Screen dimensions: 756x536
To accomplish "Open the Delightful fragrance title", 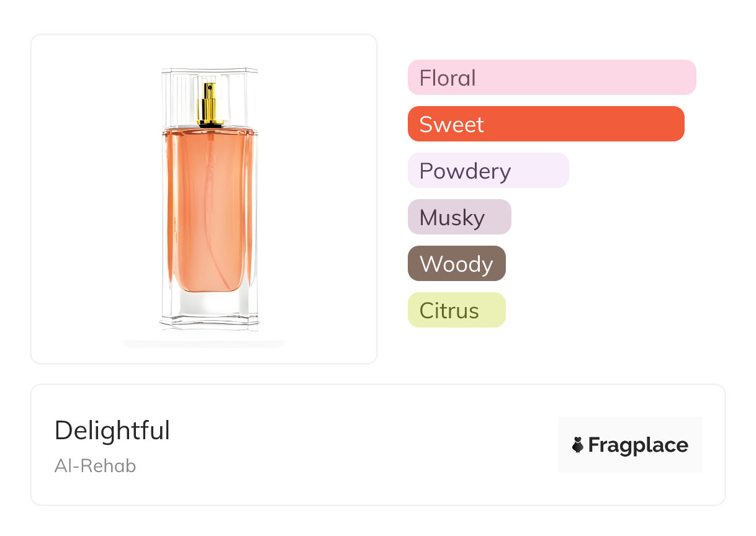I will click(112, 431).
